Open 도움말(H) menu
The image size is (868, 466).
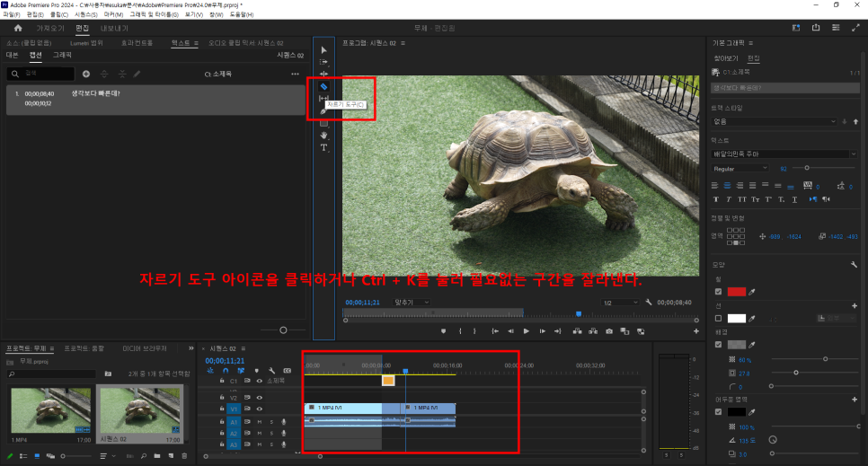(x=242, y=14)
